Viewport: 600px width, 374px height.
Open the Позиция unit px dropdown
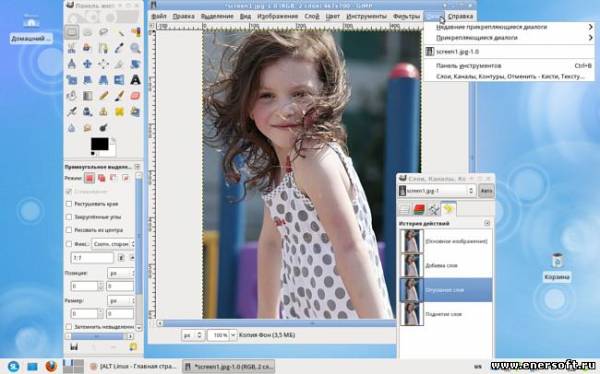[x=121, y=273]
